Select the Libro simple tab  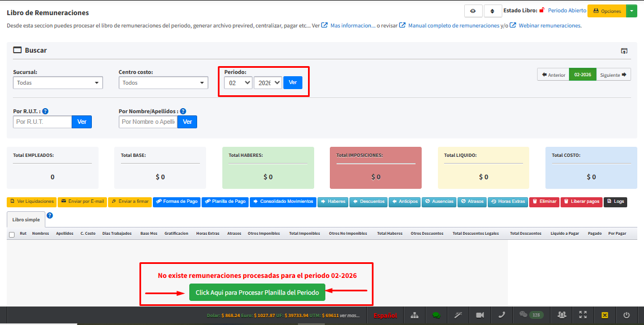(25, 219)
